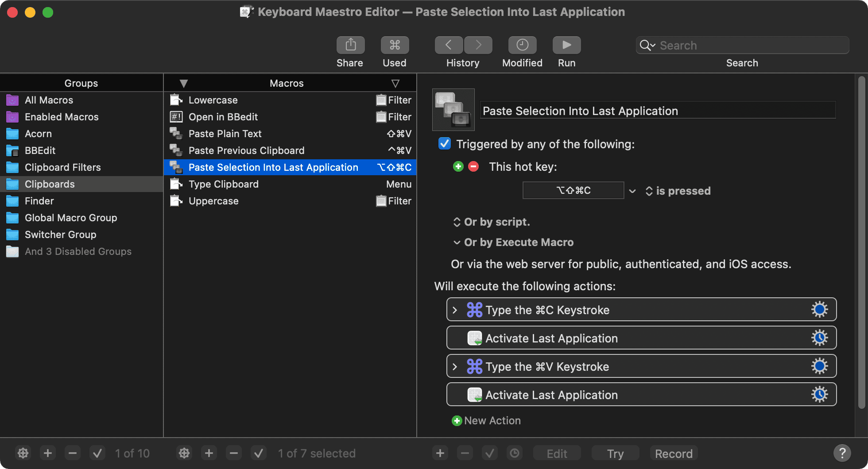This screenshot has width=868, height=469.
Task: Open Used search via the command icon
Action: pos(394,45)
